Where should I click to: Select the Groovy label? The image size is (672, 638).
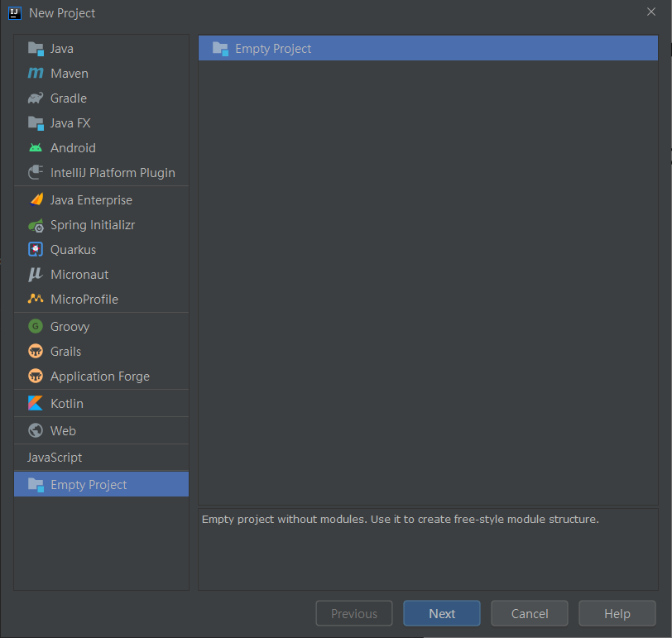click(70, 327)
